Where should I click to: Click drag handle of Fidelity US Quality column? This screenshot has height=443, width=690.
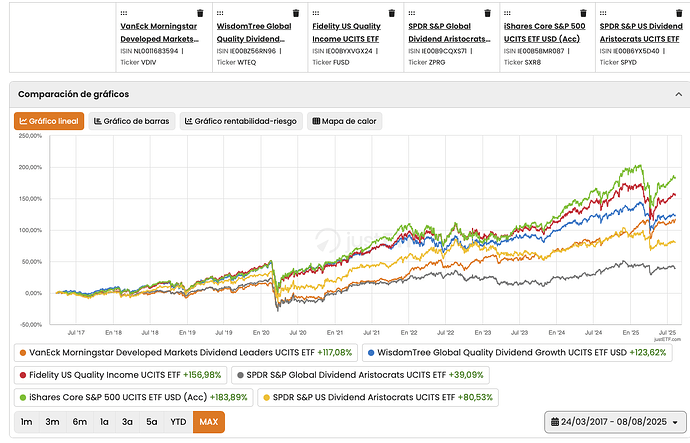(316, 13)
